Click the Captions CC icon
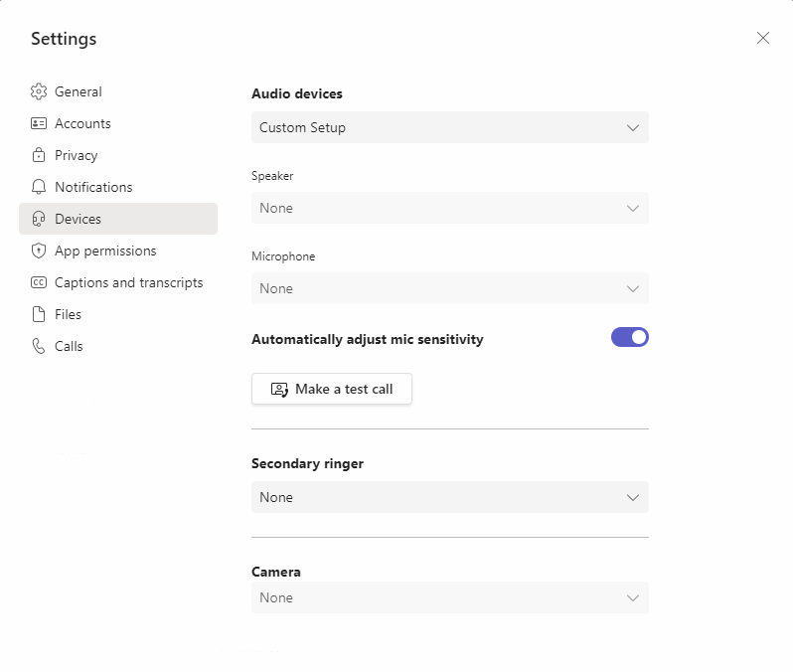Screen dimensions: 793x672 click(39, 282)
